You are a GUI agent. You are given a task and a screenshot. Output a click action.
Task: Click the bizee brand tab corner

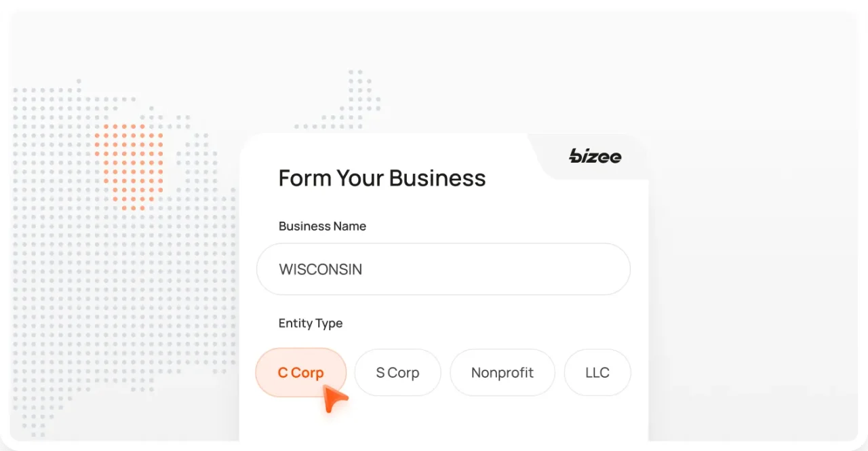point(590,156)
